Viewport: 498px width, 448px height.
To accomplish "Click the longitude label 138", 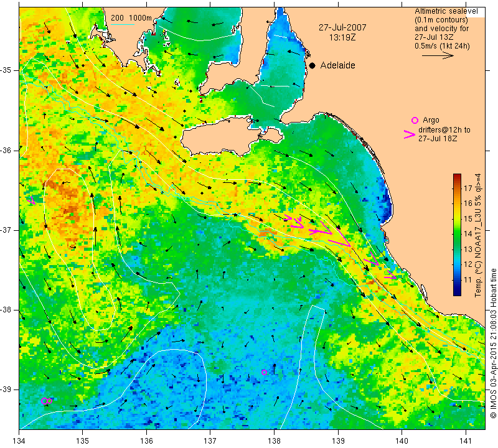I will [274, 441].
